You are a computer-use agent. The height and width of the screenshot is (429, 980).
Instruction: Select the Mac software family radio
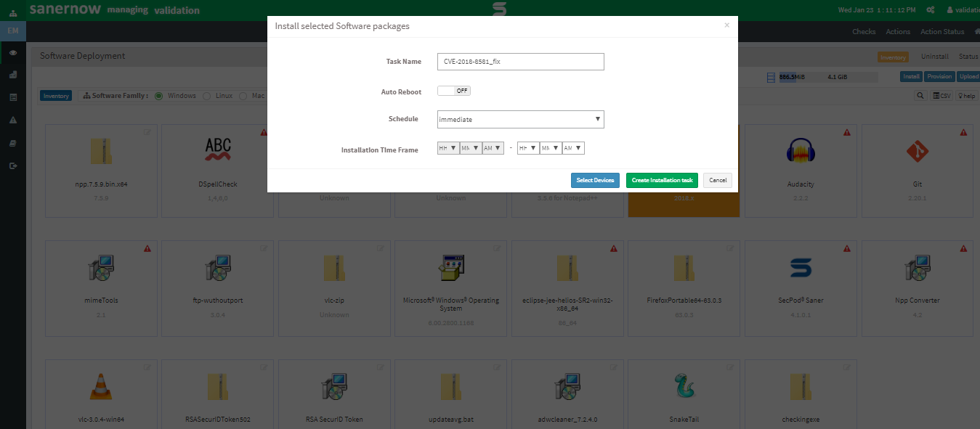(x=243, y=96)
